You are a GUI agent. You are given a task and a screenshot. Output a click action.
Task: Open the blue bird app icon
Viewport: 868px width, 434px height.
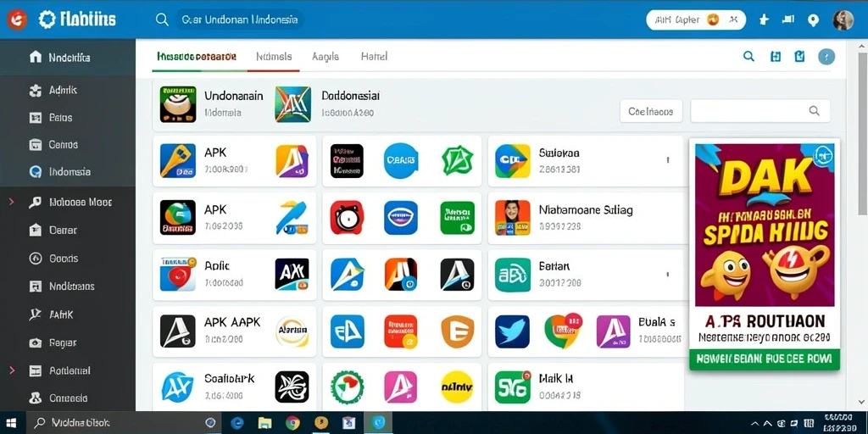coord(512,331)
